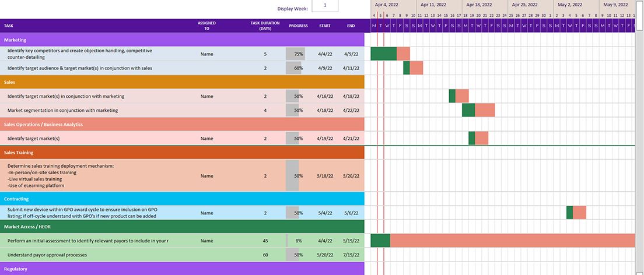Click the 75% progress bar cell
This screenshot has height=275, width=644.
pyautogui.click(x=298, y=54)
